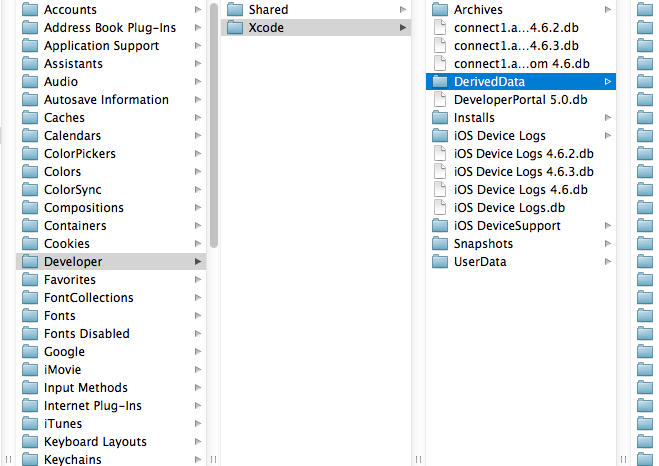Click the Archives folder icon
This screenshot has width=659, height=466.
(440, 9)
